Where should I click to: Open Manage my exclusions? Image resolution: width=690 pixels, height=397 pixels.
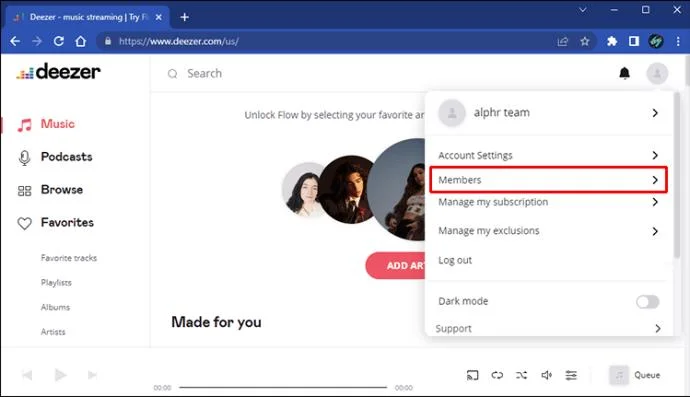[548, 231]
